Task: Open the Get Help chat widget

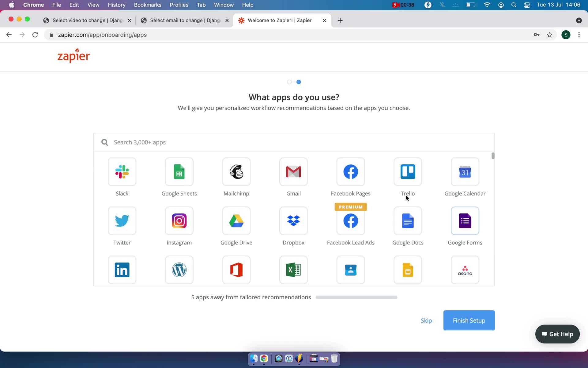Action: (x=557, y=334)
